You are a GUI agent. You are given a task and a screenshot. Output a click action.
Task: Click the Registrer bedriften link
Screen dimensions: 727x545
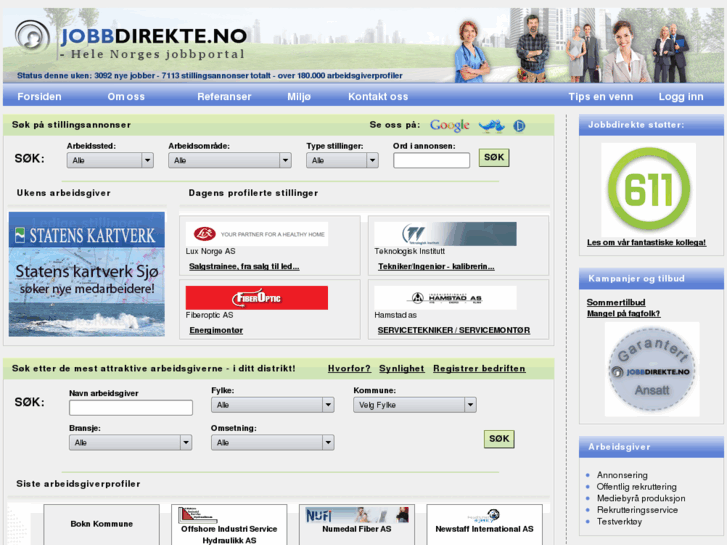[479, 368]
